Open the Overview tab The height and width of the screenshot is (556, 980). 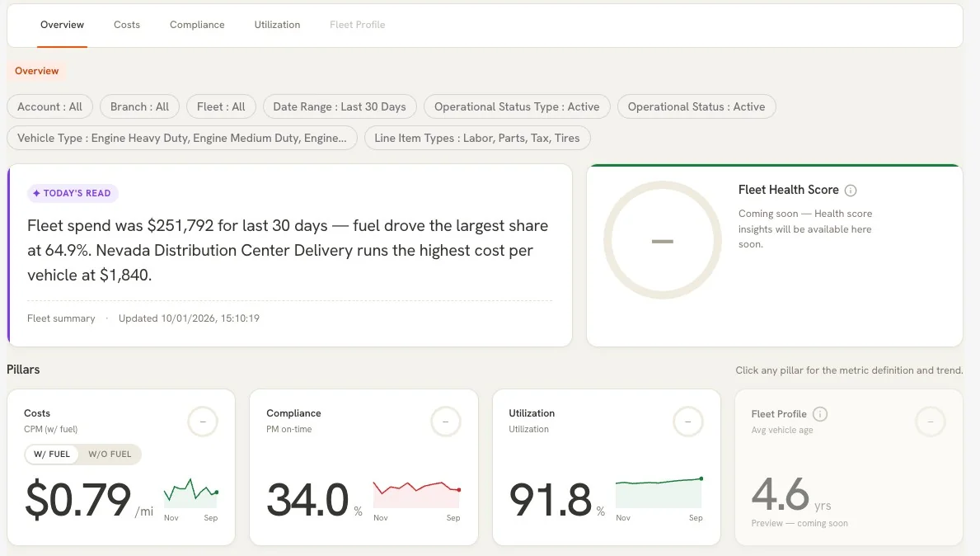pyautogui.click(x=62, y=25)
